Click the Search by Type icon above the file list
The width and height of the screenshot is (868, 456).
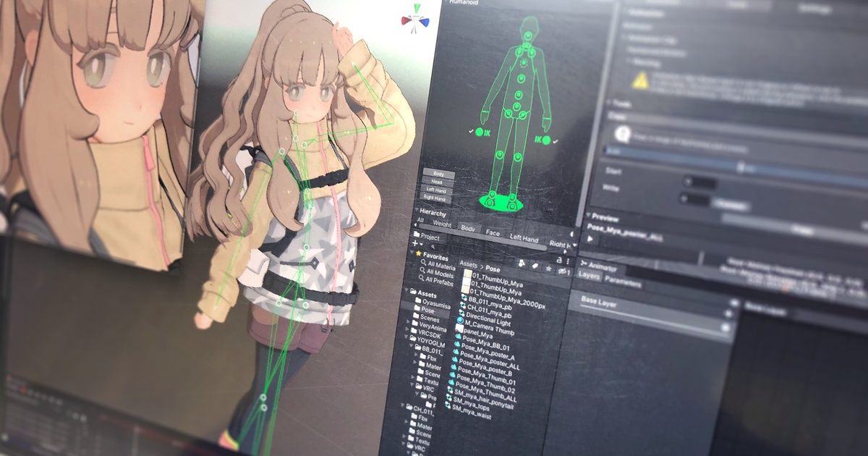522,262
